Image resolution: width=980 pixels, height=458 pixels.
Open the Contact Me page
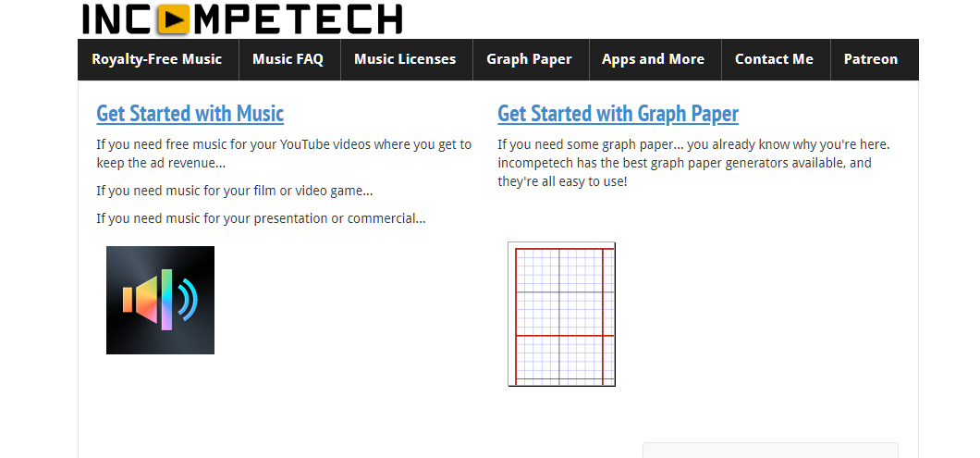[774, 59]
